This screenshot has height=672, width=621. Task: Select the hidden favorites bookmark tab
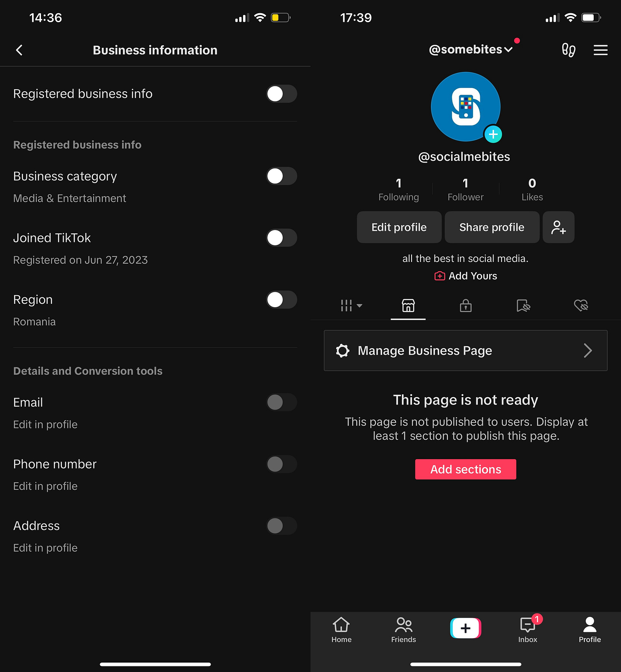click(523, 305)
